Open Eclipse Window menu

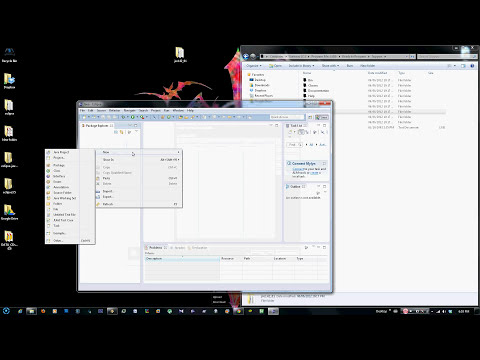(178, 110)
